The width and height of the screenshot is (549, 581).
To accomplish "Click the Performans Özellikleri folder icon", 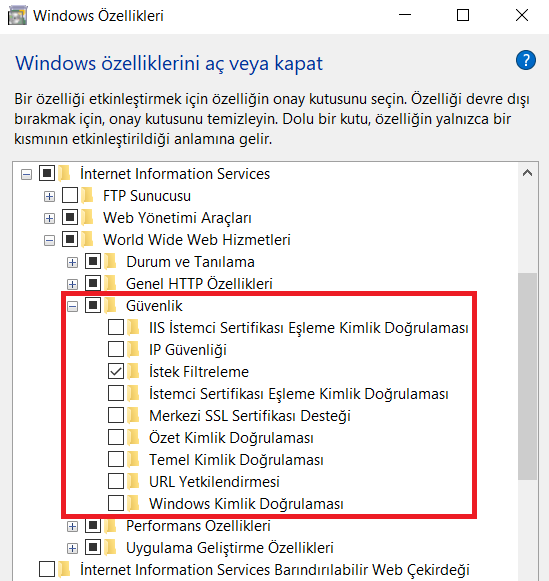I will 111,525.
